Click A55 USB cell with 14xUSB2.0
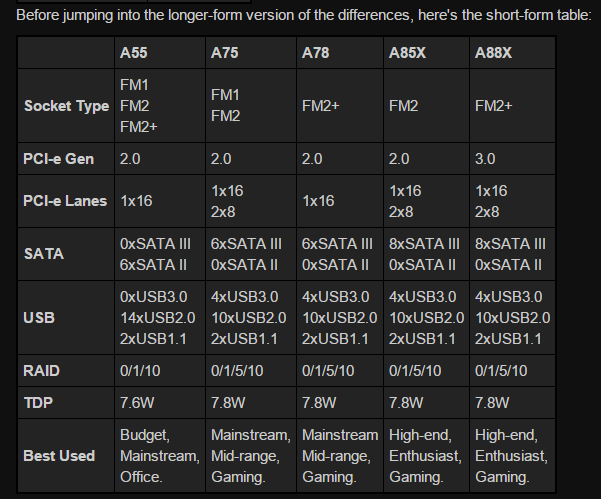The width and height of the screenshot is (601, 499). [x=160, y=318]
